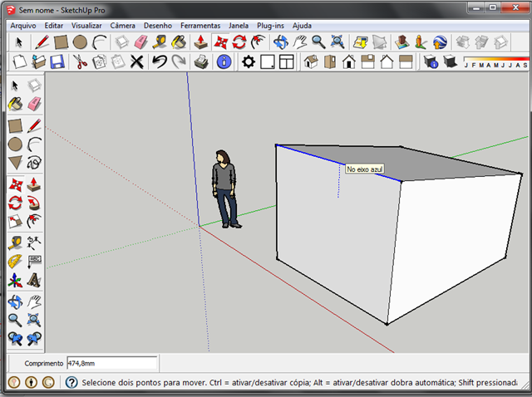The width and height of the screenshot is (532, 397).
Task: Pick the Paint Bucket in the top toolbar
Action: pos(179,42)
